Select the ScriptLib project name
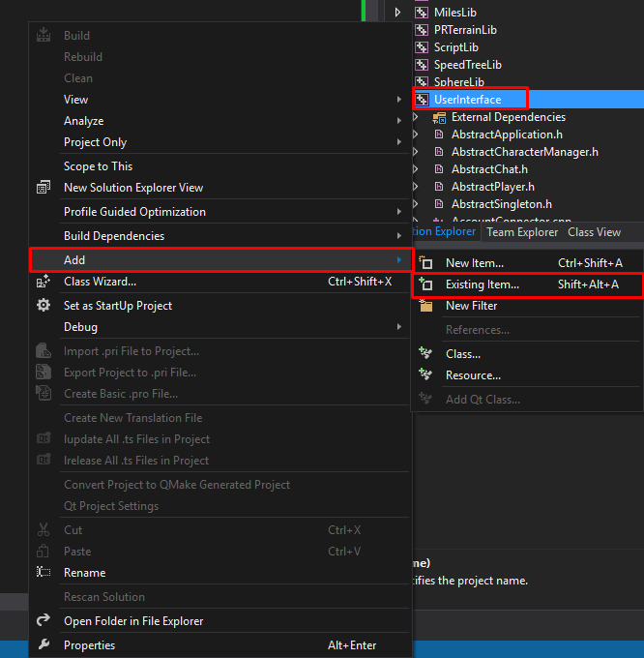Viewport: 644px width, 658px height. tap(456, 47)
